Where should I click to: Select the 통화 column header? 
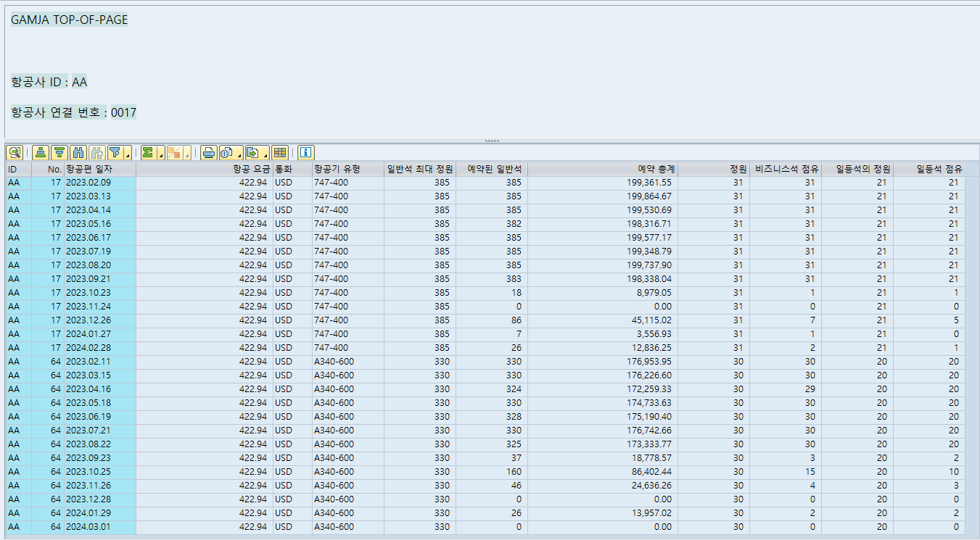[x=292, y=169]
